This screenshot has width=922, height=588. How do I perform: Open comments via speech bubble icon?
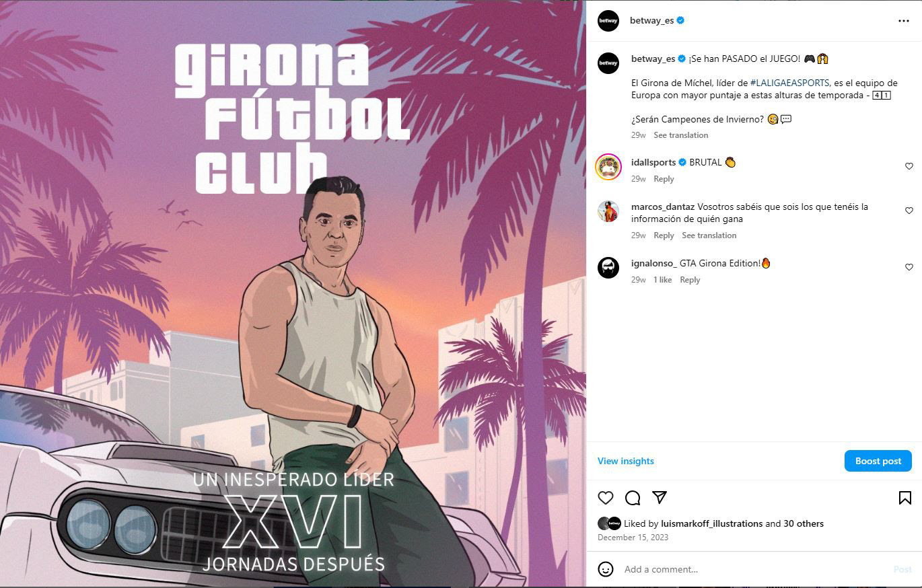click(633, 498)
